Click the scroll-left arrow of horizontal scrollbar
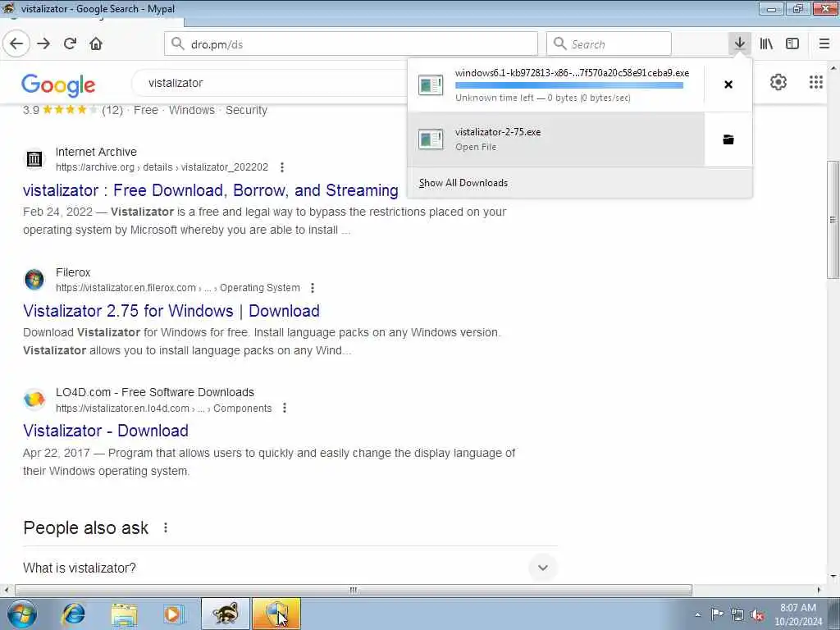The width and height of the screenshot is (840, 630). point(6,590)
